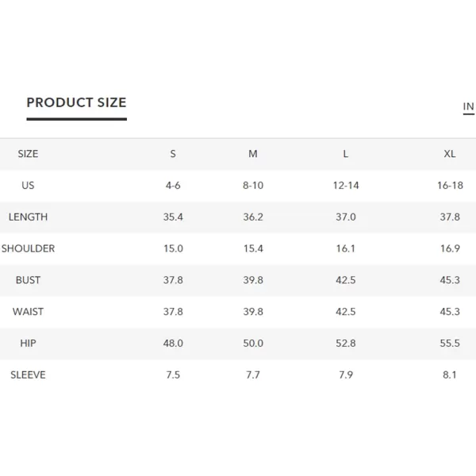Select the US 8-10 cell
This screenshot has width=476, height=476.
[x=253, y=186]
